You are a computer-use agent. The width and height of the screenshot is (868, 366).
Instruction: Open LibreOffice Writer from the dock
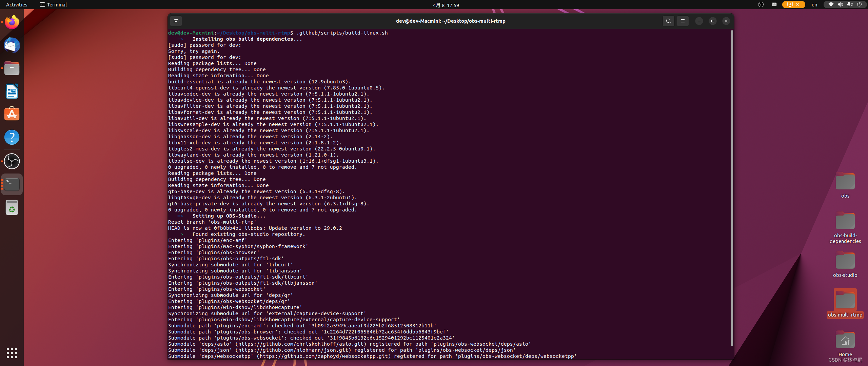point(12,91)
